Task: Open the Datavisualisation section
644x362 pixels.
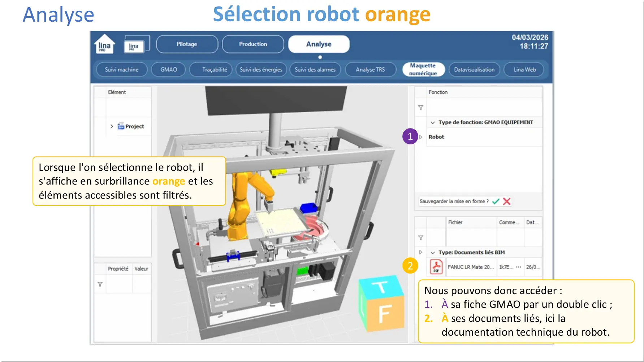Action: (x=474, y=70)
